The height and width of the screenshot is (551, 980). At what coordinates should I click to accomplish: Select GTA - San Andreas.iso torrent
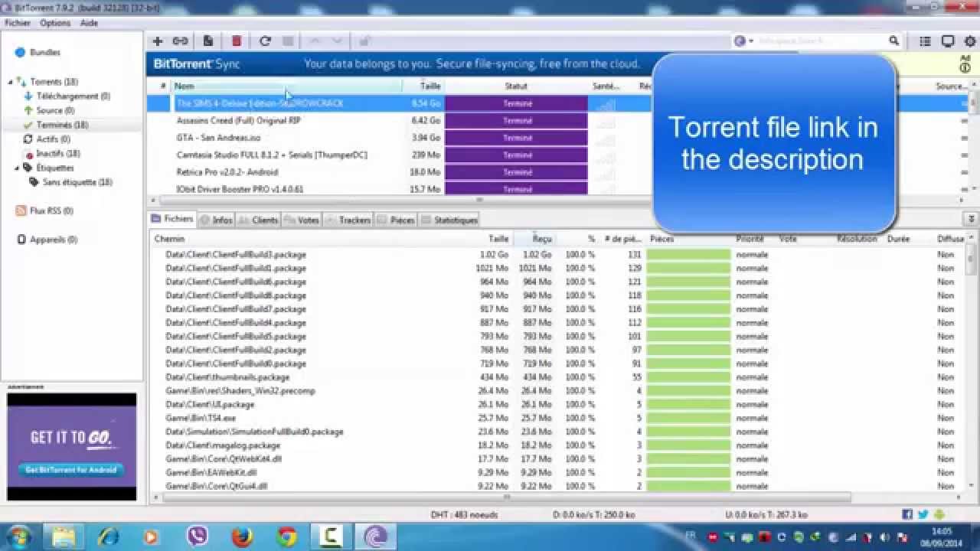218,138
